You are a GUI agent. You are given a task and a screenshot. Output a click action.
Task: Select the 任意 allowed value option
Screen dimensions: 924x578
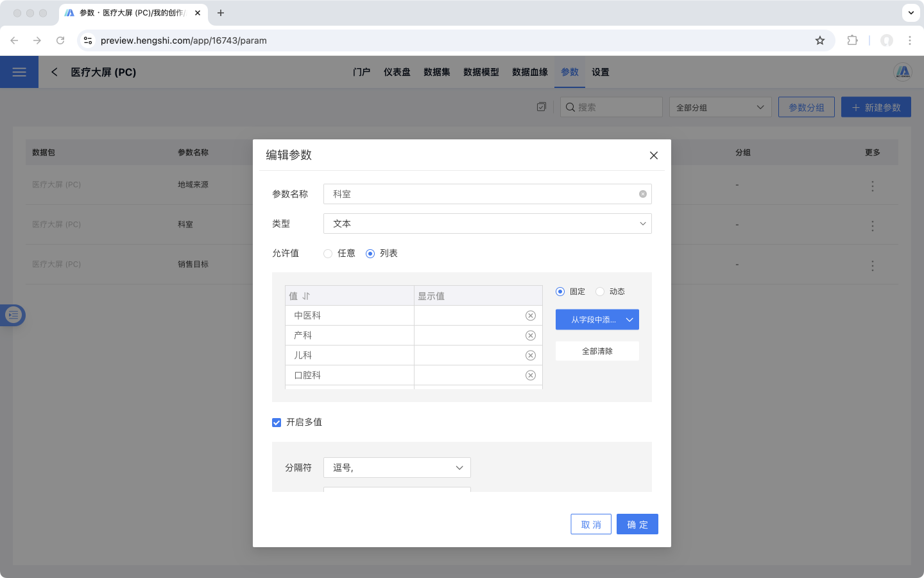click(x=329, y=254)
